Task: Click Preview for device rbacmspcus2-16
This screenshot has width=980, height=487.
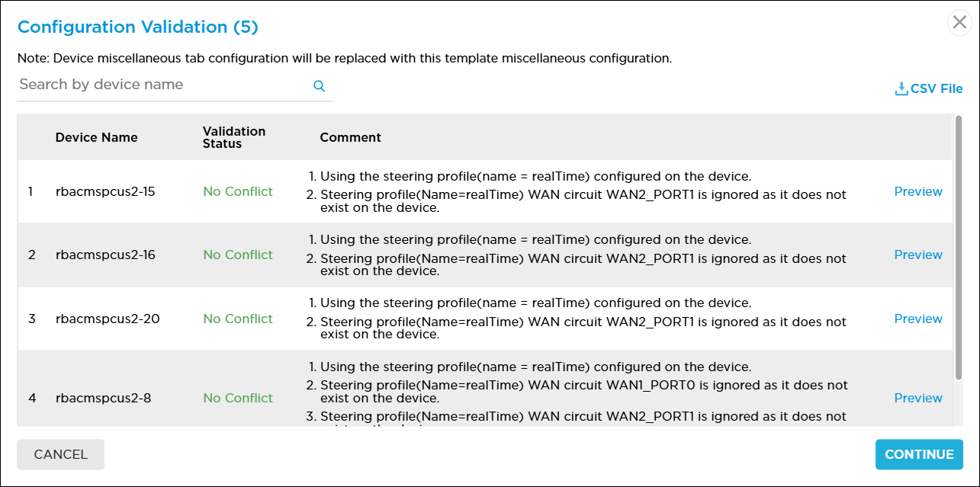Action: 917,255
